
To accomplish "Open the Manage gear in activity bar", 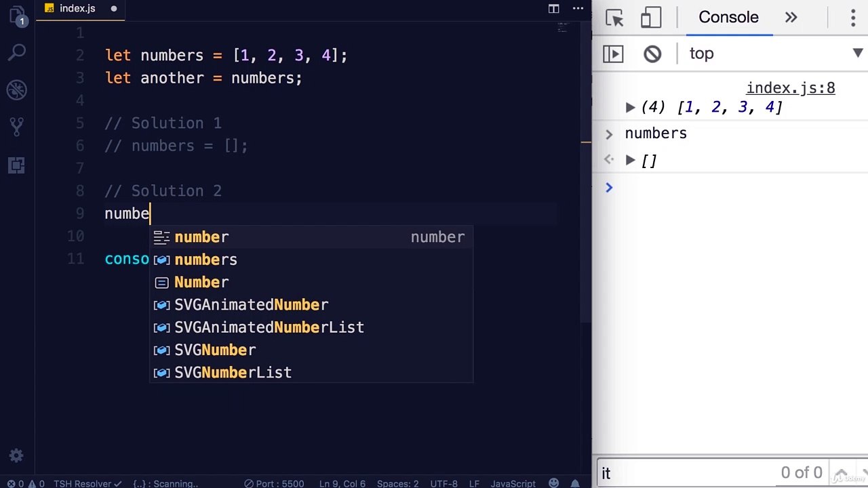I will coord(17,455).
